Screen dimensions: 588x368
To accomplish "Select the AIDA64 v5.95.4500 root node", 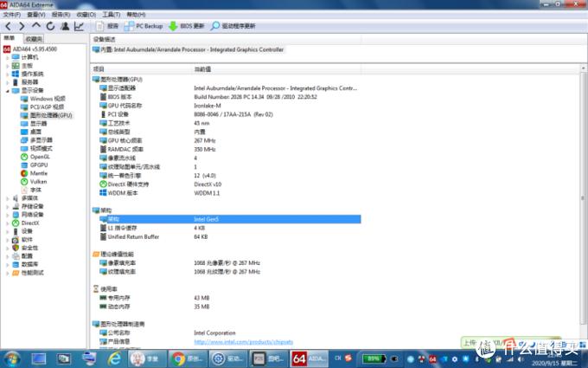I will (x=30, y=48).
